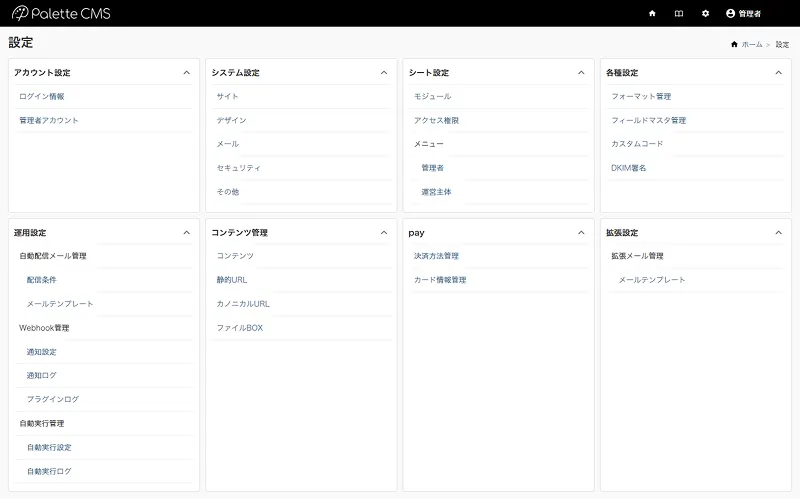This screenshot has width=800, height=499.
Task: Open 通知設定 under Webhook管理
Action: point(42,352)
